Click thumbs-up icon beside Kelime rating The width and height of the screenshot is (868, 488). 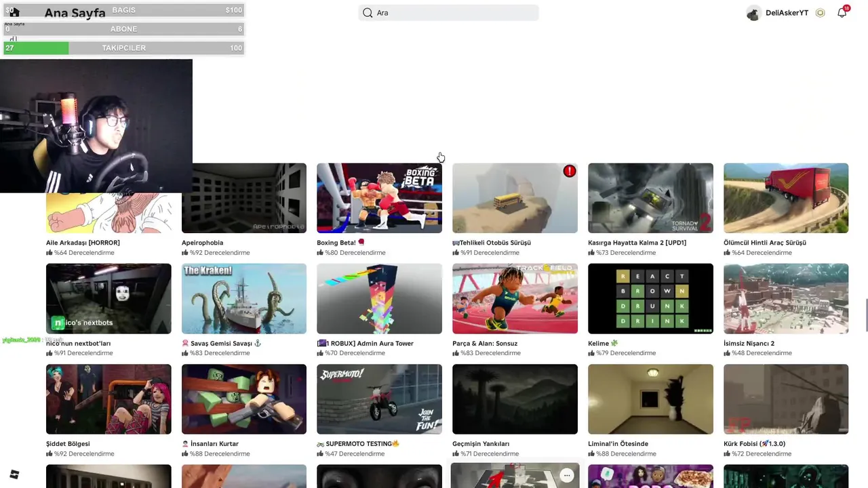coord(591,353)
